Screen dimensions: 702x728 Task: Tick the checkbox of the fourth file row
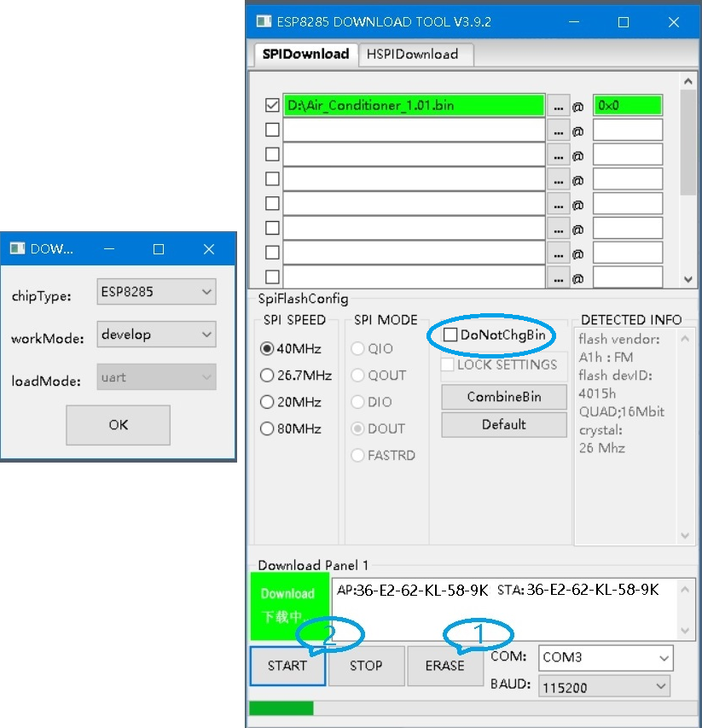pyautogui.click(x=272, y=178)
